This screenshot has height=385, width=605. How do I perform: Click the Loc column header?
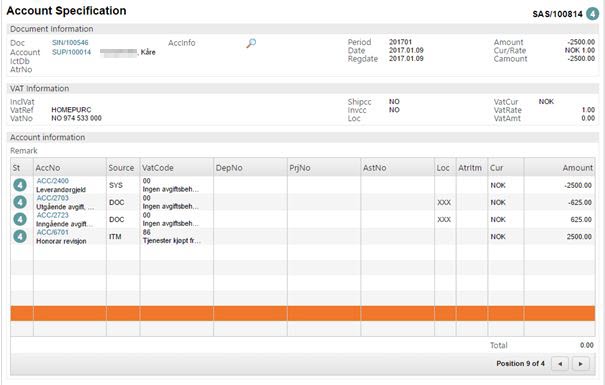445,168
